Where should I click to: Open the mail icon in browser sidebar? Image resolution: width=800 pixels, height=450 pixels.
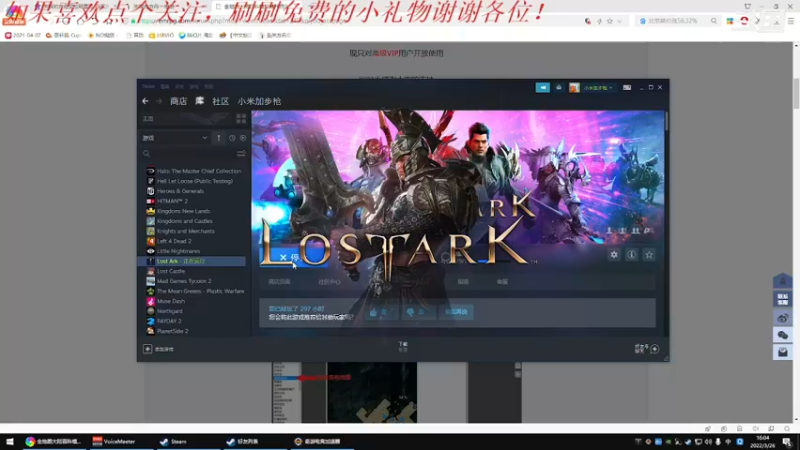pyautogui.click(x=783, y=352)
